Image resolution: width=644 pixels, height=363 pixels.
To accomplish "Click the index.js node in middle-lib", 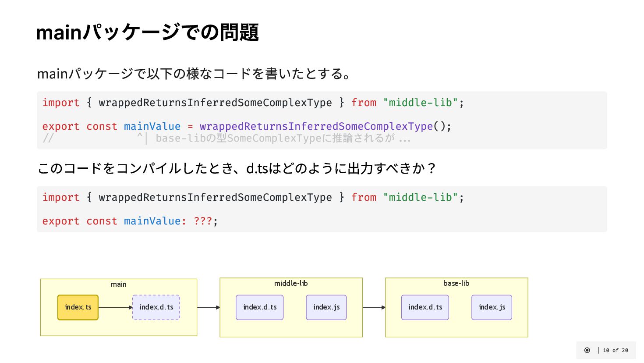I will click(326, 307).
